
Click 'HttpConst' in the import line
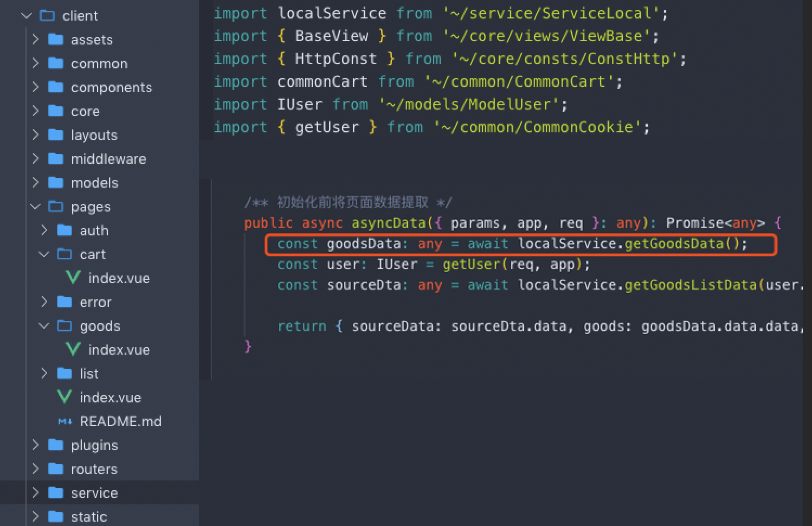(336, 59)
